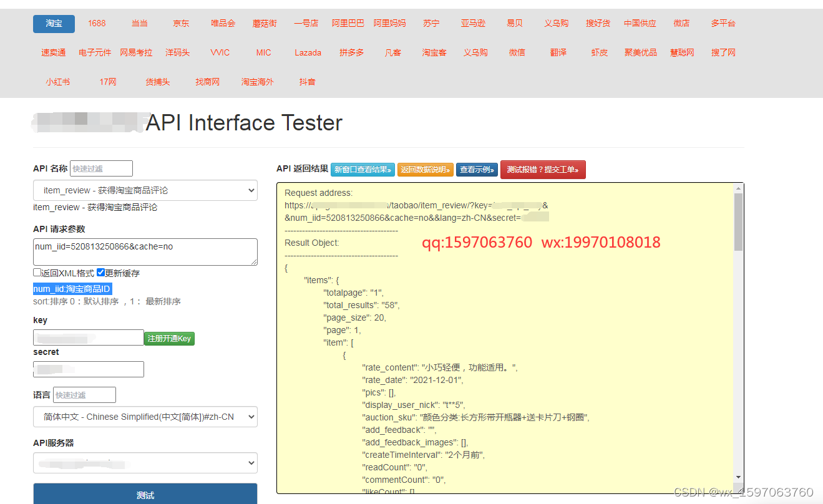Select the 阿里妈妈 tab
The height and width of the screenshot is (504, 823).
[390, 24]
